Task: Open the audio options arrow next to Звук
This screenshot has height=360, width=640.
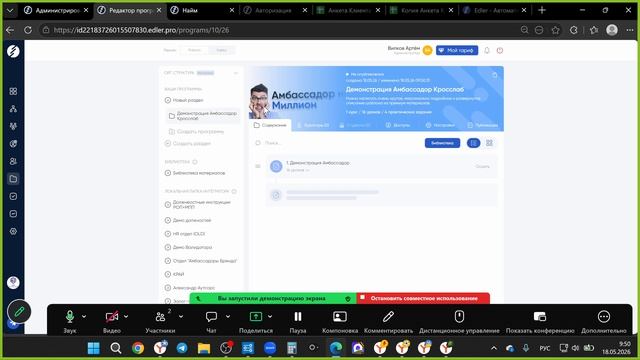Action: pos(84,316)
